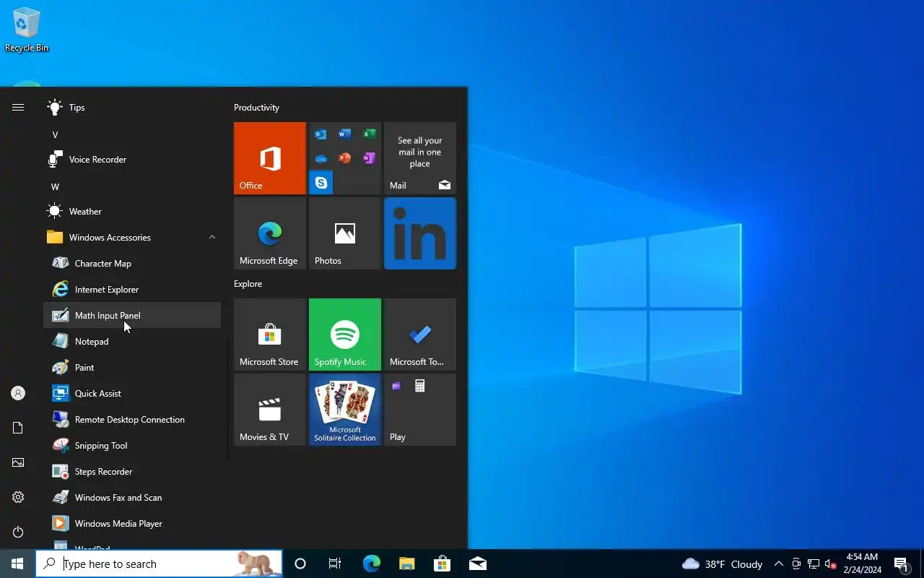Click the app list scrollbar thumb
Image resolution: width=924 pixels, height=578 pixels.
(228, 399)
